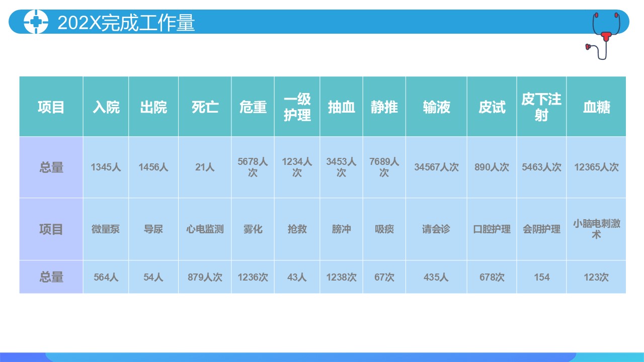This screenshot has width=644, height=362.
Task: Click the 5678人次 value
Action: (253, 167)
